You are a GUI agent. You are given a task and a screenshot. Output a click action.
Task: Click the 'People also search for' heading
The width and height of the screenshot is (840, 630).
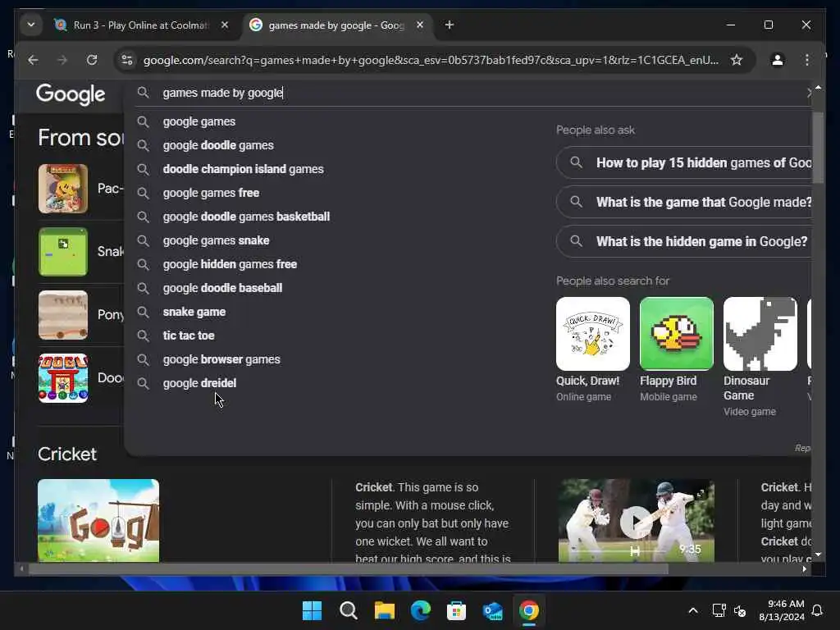point(612,281)
